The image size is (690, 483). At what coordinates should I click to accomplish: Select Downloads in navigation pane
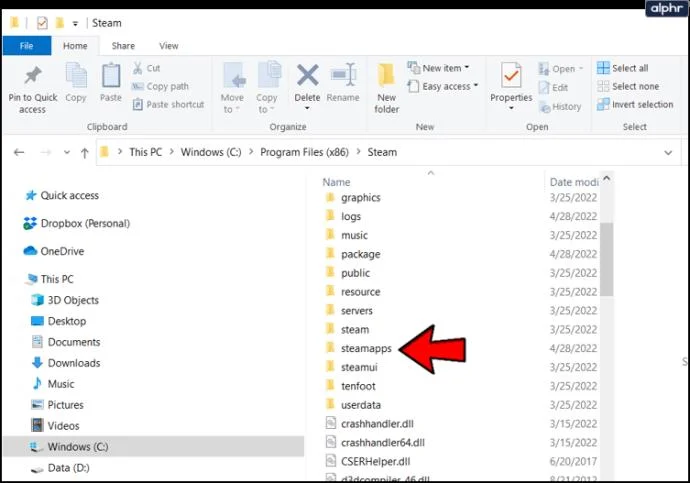66,363
